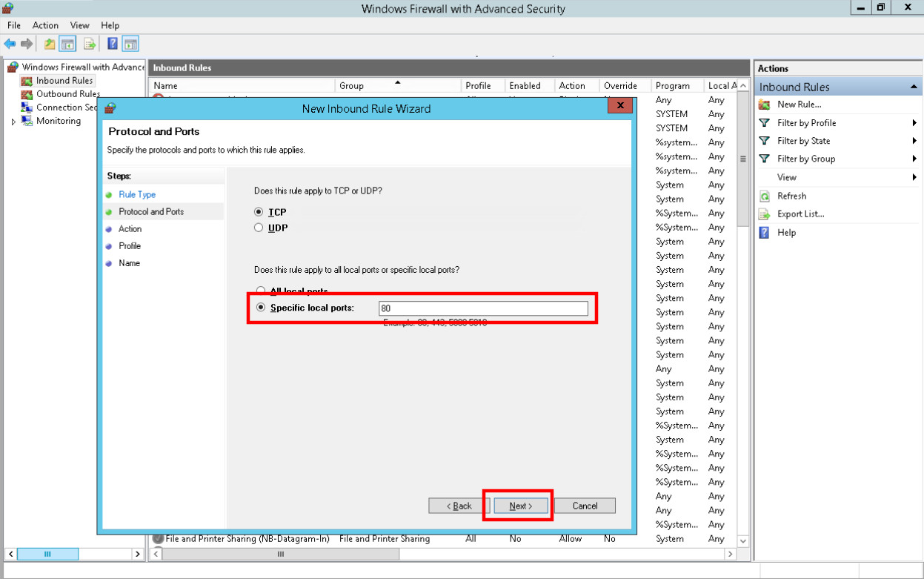This screenshot has height=579, width=924.
Task: Go to the Rule Type step link
Action: (x=137, y=194)
